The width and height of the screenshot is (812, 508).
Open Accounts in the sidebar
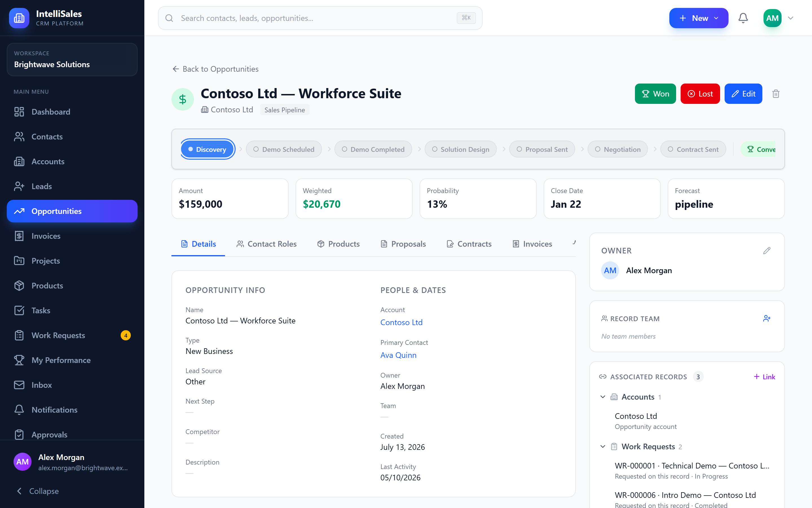(72, 162)
